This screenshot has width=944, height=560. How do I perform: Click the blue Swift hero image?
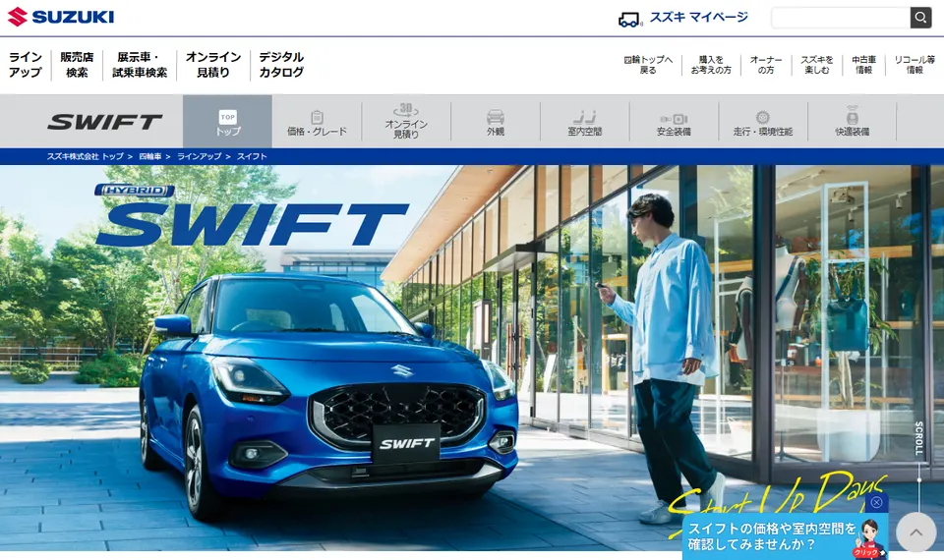472,358
